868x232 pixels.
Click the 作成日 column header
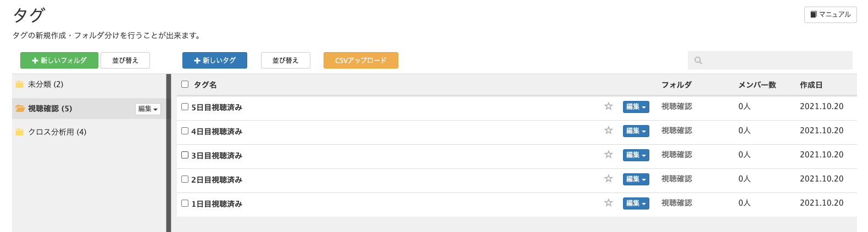click(x=811, y=85)
